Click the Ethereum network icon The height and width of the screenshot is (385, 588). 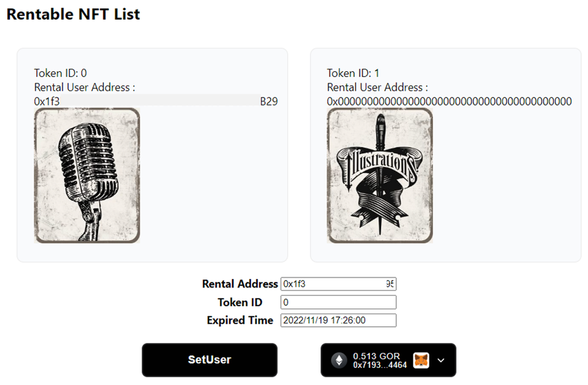tap(339, 360)
